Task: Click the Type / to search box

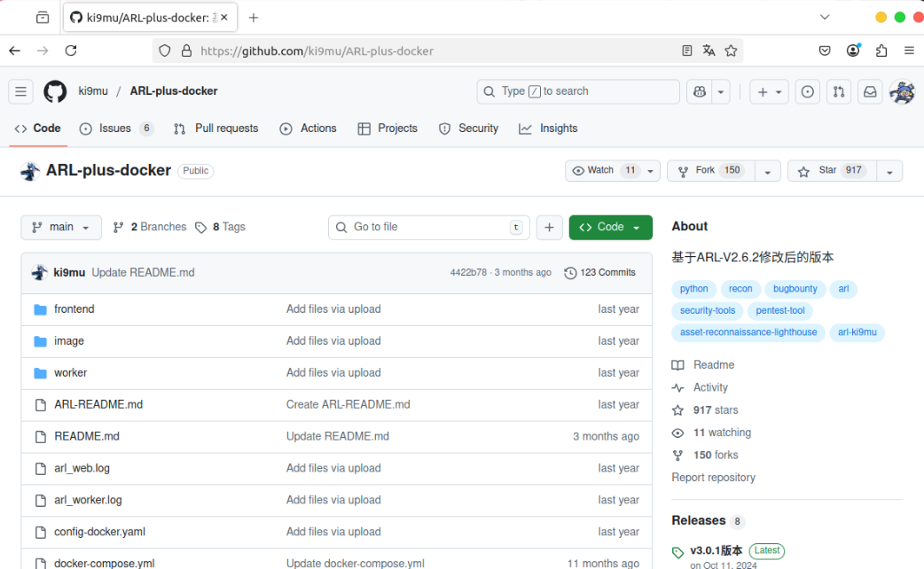Action: [x=578, y=91]
